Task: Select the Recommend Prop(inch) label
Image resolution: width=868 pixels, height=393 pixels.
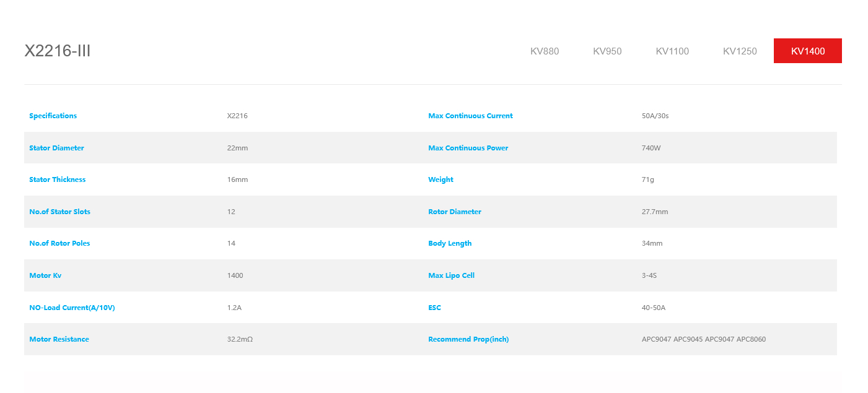Action: [x=468, y=339]
